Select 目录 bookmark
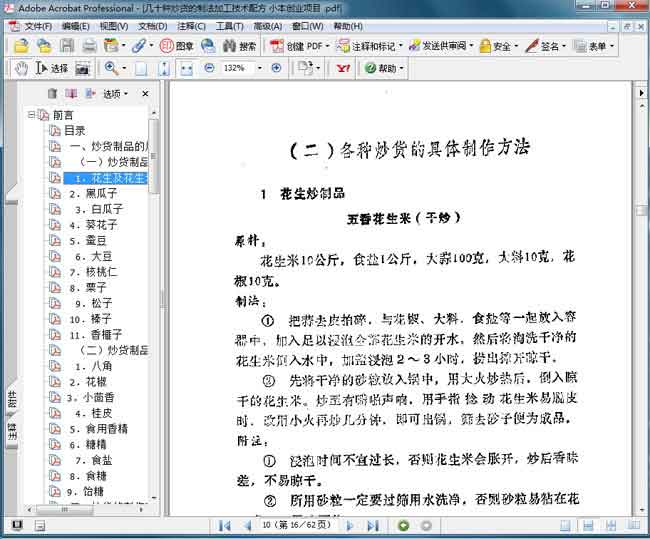The width and height of the screenshot is (650, 539). 75,131
